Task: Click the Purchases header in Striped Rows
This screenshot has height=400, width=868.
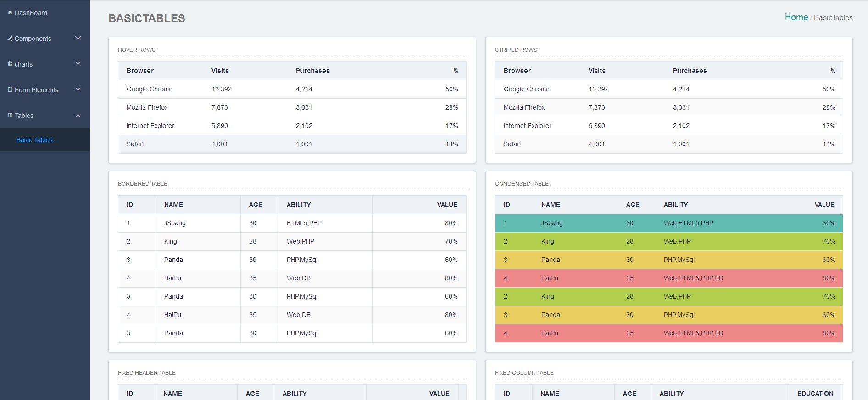Action: coord(690,71)
